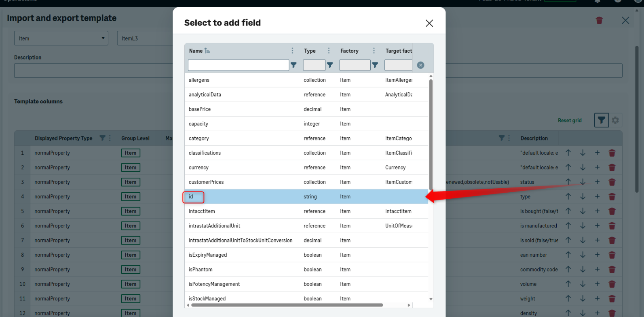Click Reset grid link
Screen dimensions: 644x317
570,120
